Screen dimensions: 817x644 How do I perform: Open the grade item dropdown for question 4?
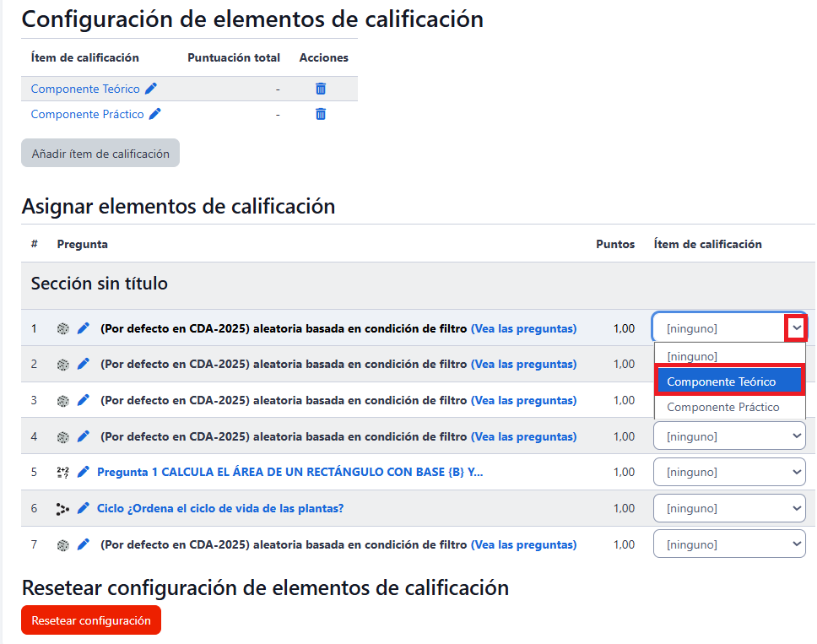[728, 436]
